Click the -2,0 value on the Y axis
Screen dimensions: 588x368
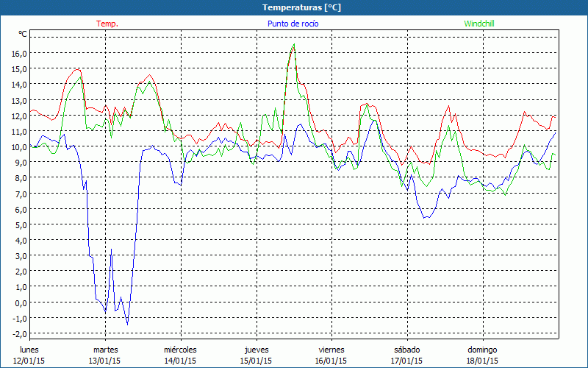(x=18, y=333)
